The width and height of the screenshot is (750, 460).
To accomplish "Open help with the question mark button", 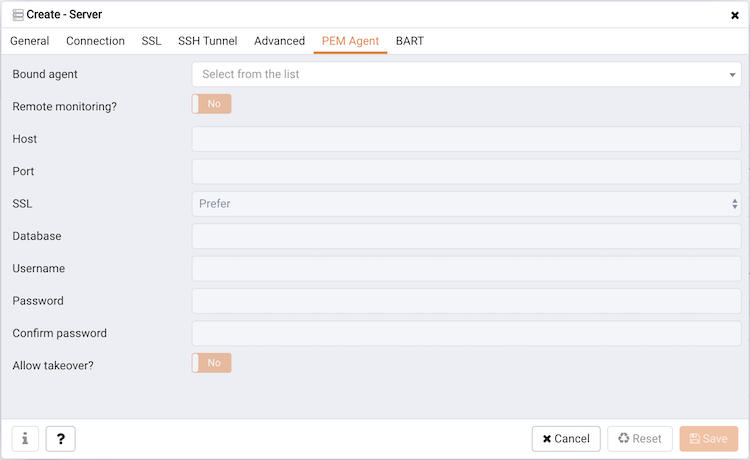I will [x=60, y=438].
